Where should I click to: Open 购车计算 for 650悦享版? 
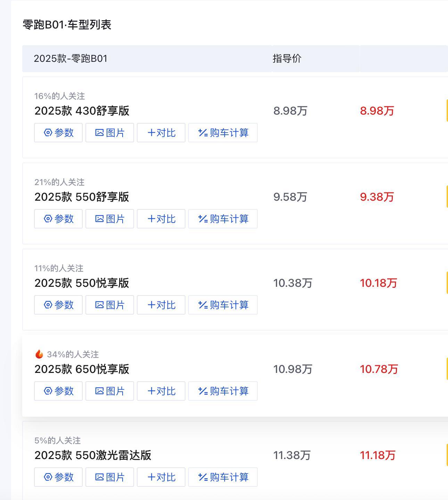[x=223, y=391]
